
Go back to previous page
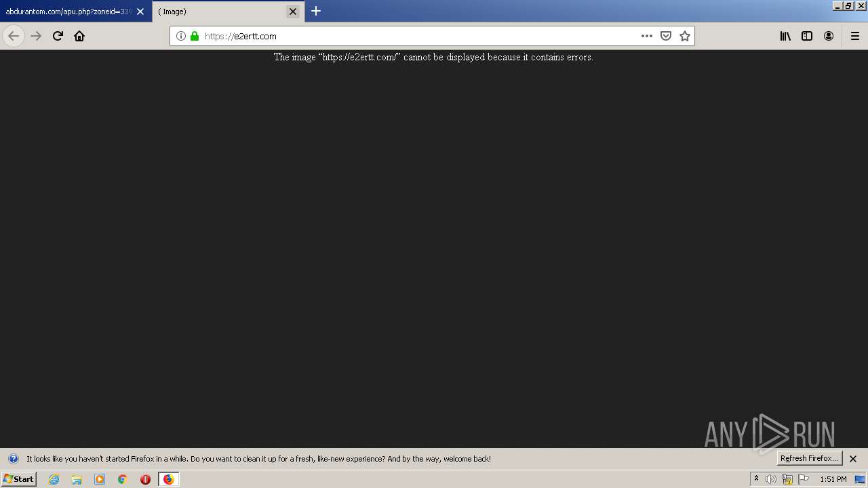[14, 36]
